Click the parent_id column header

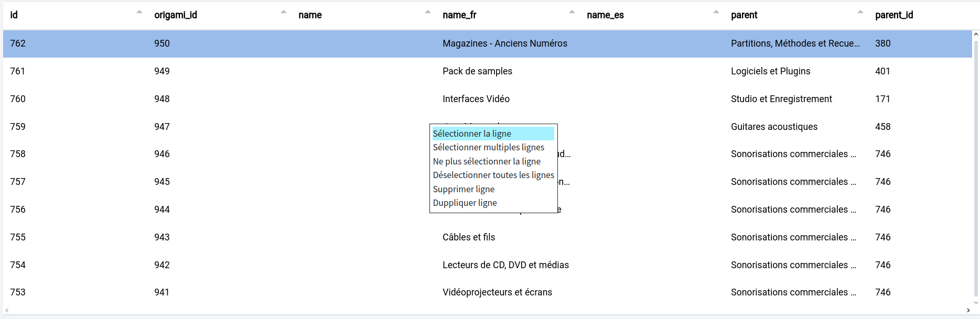[x=894, y=15]
